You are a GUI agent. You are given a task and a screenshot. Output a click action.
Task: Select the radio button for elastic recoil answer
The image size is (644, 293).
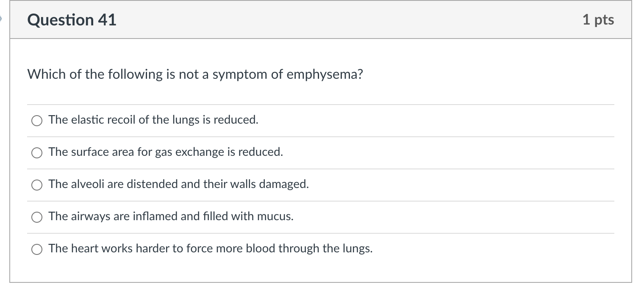click(x=37, y=121)
